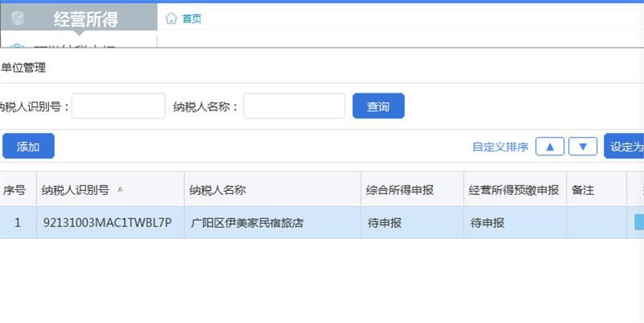Open the 首页 breadcrumb link
The height and width of the screenshot is (323, 644).
(192, 19)
